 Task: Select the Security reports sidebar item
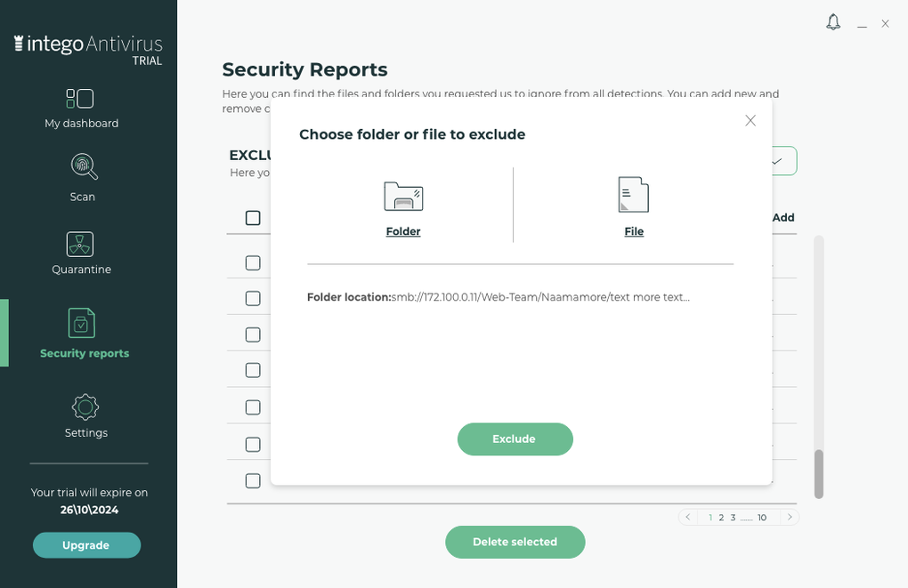85,333
